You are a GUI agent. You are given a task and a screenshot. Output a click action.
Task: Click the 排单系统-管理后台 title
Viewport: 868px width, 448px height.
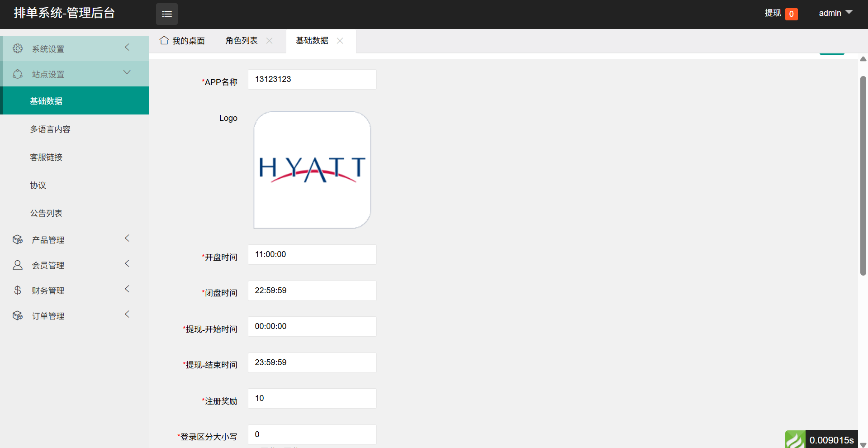tap(64, 13)
